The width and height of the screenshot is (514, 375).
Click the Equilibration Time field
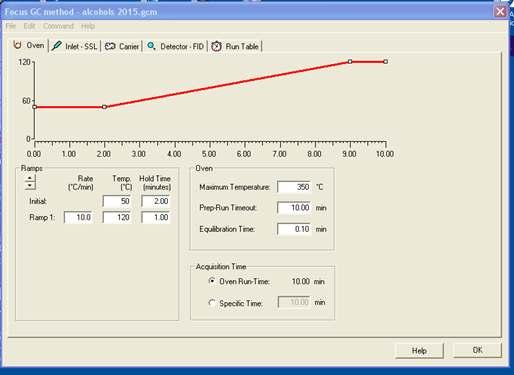click(x=294, y=229)
